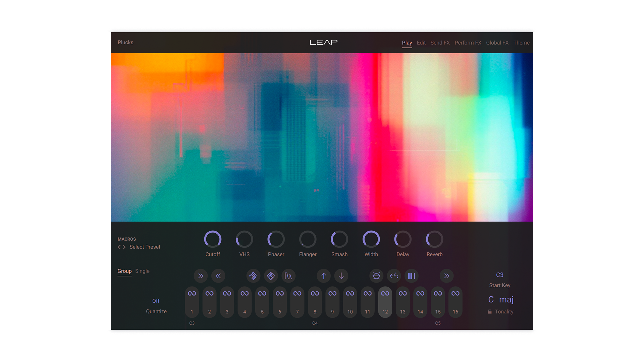Open the Global FX tab
644x362 pixels.
click(x=497, y=43)
